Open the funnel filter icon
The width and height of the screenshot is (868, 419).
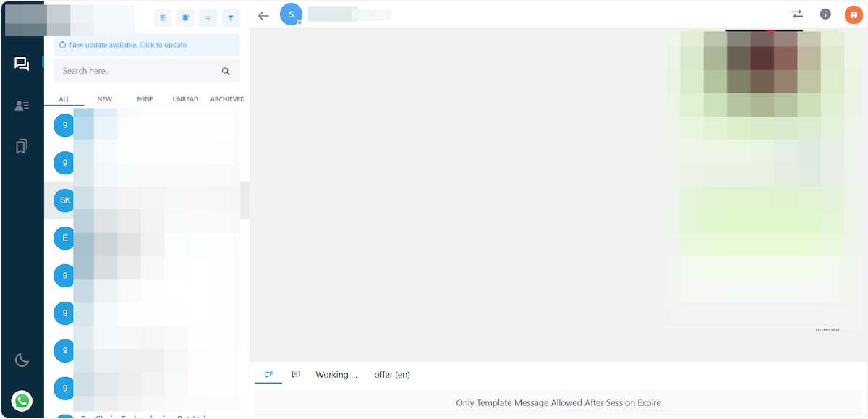coord(230,18)
